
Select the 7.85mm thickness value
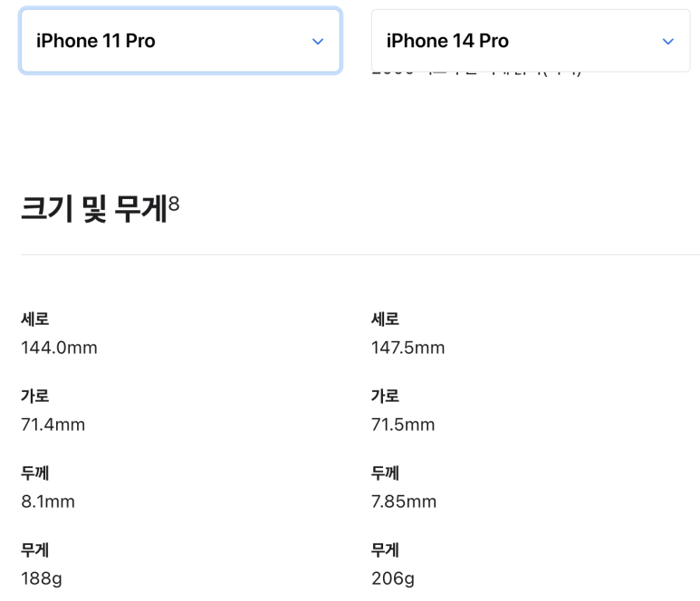(404, 501)
